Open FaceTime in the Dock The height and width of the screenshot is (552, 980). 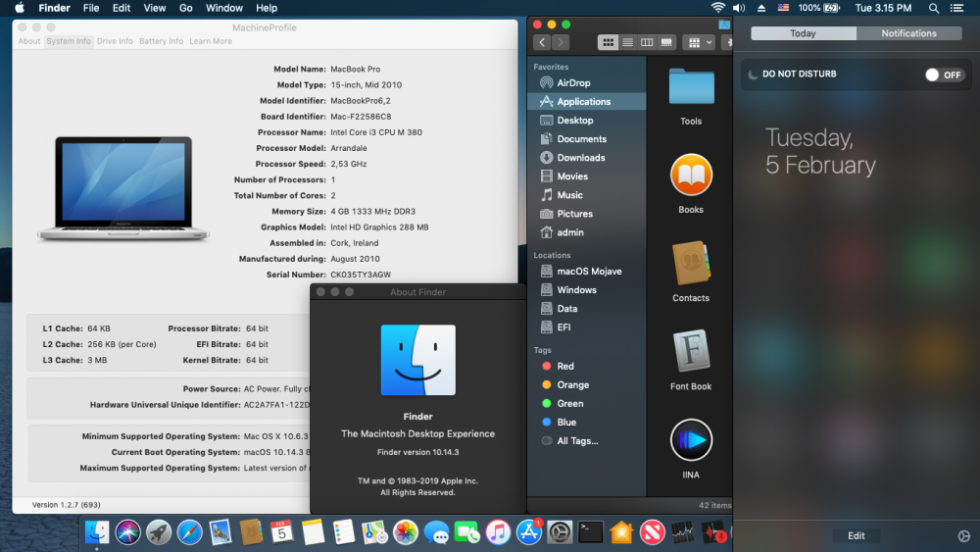(x=466, y=532)
